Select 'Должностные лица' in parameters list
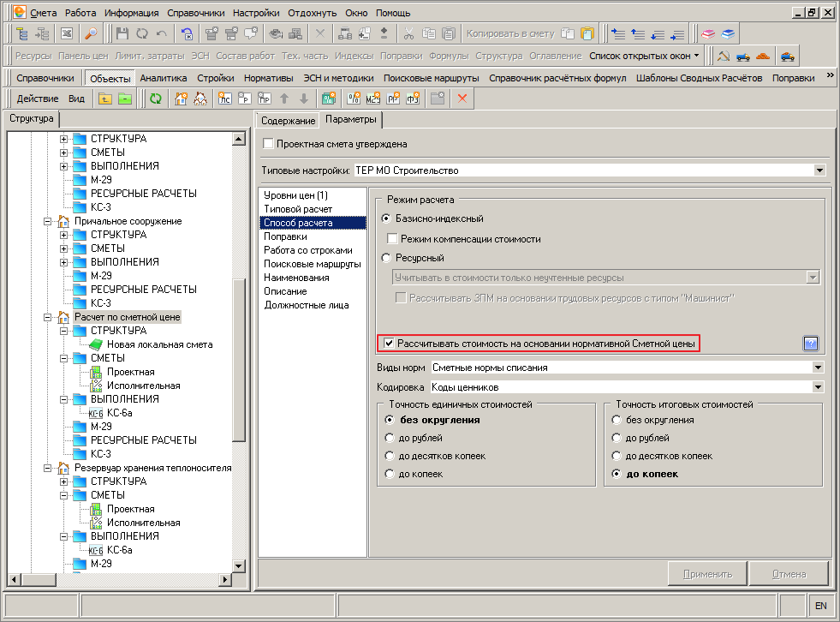This screenshot has width=840, height=622. 307,305
